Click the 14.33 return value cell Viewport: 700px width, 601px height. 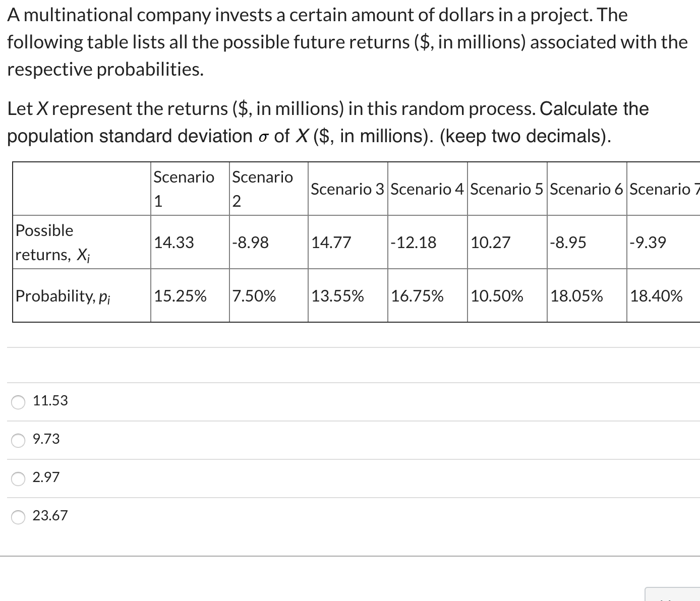[x=174, y=243]
